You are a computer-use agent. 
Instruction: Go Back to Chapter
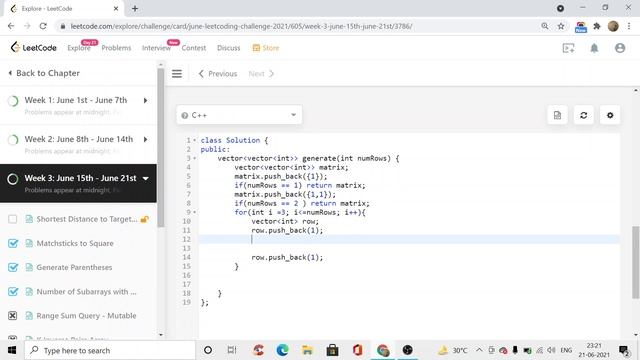pyautogui.click(x=44, y=73)
